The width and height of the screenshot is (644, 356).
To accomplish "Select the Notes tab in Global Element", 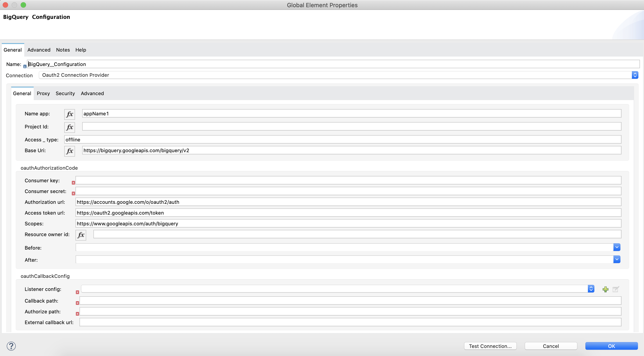I will coord(63,50).
